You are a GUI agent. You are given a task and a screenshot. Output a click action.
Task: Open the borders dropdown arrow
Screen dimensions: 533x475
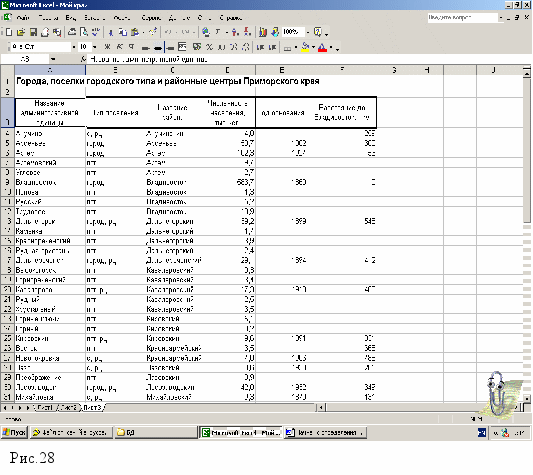(x=296, y=47)
